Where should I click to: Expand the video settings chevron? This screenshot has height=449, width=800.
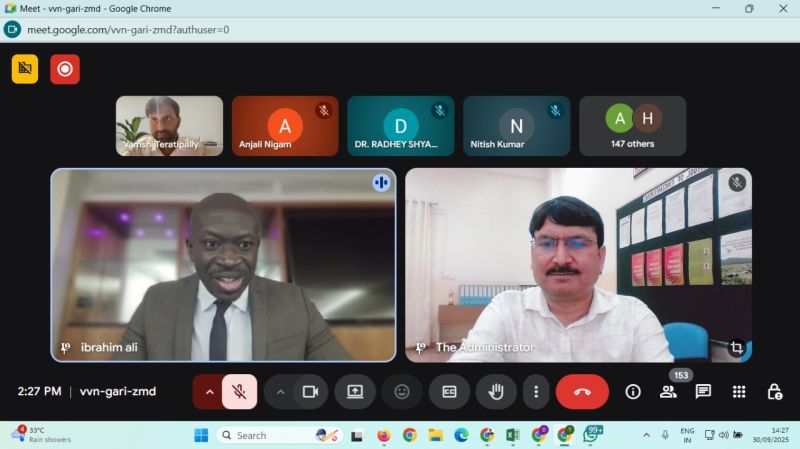(x=280, y=392)
